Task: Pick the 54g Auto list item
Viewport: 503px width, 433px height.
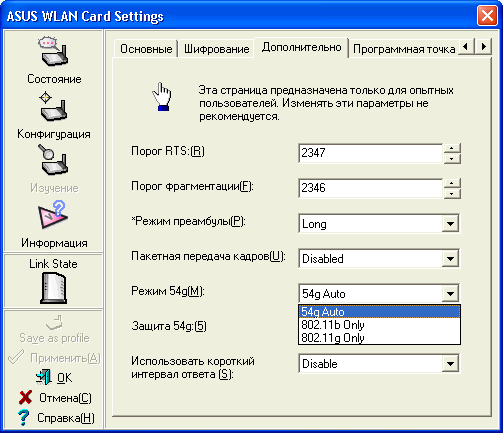Action: (379, 312)
